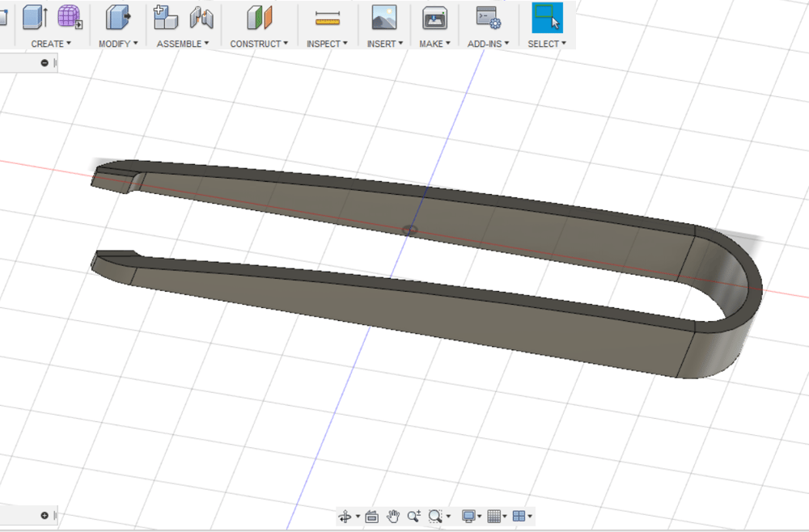
Task: Open the MODIFY dropdown menu
Action: (x=118, y=44)
